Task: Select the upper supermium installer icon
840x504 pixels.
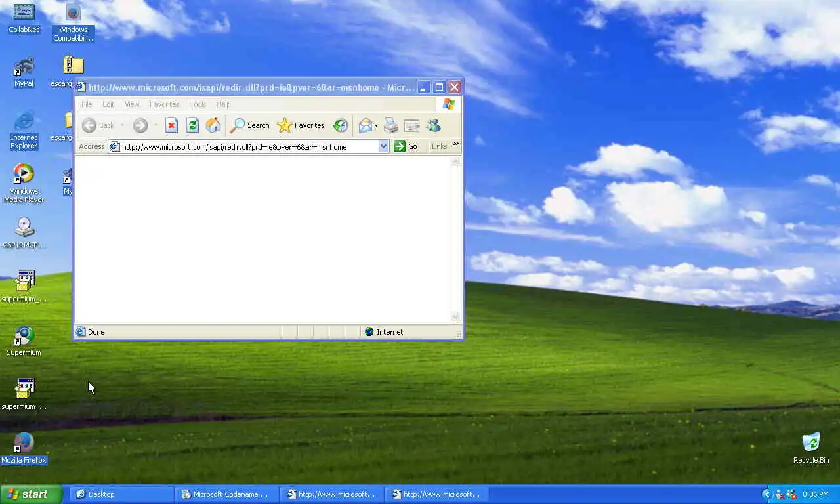Action: point(24,287)
